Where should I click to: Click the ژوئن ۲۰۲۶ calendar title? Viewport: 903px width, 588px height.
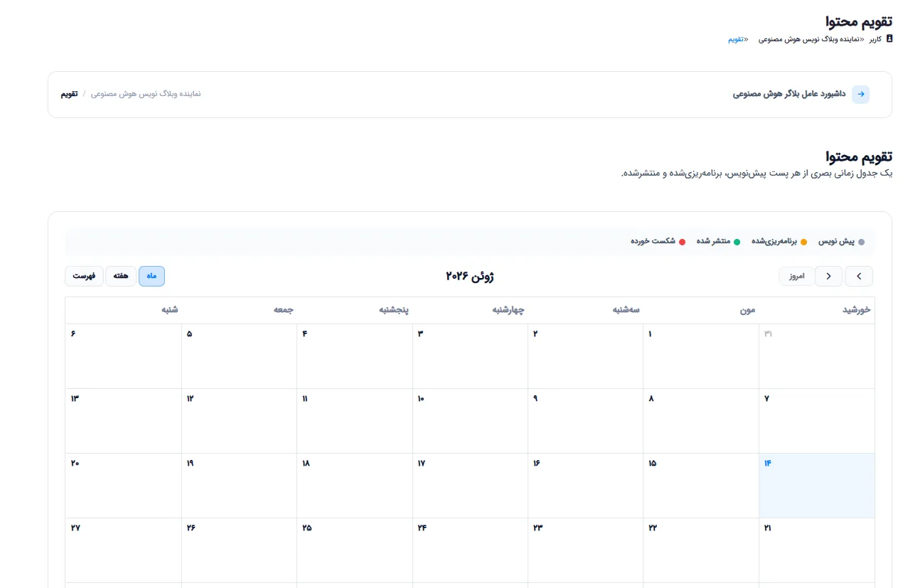[x=469, y=276]
